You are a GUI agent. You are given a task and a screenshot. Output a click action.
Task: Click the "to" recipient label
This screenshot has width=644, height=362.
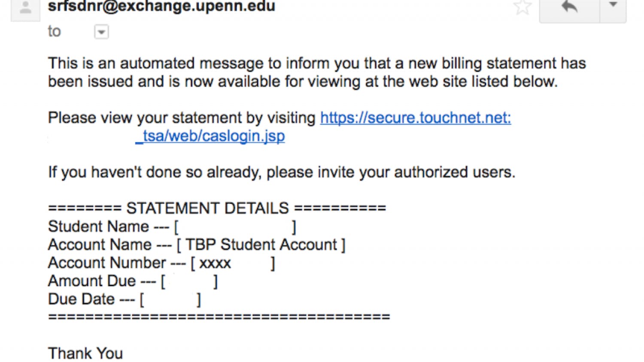tap(54, 31)
